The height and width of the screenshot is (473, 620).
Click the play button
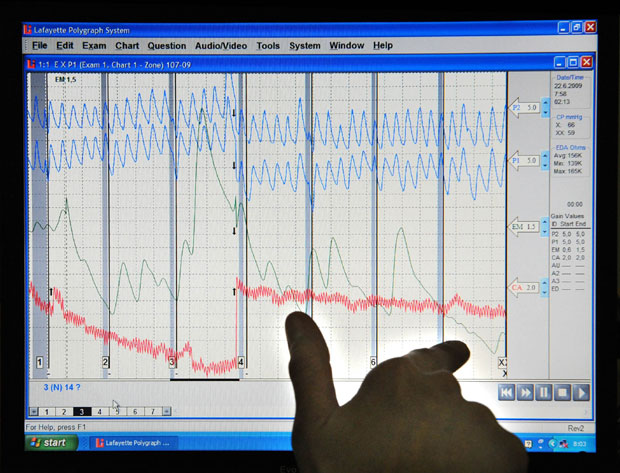(x=581, y=393)
